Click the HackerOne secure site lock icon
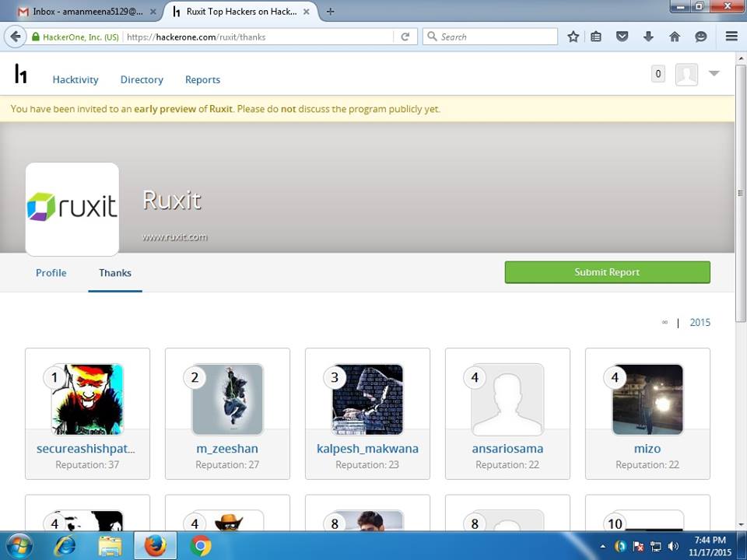Viewport: 747px width, 560px height. [x=36, y=37]
